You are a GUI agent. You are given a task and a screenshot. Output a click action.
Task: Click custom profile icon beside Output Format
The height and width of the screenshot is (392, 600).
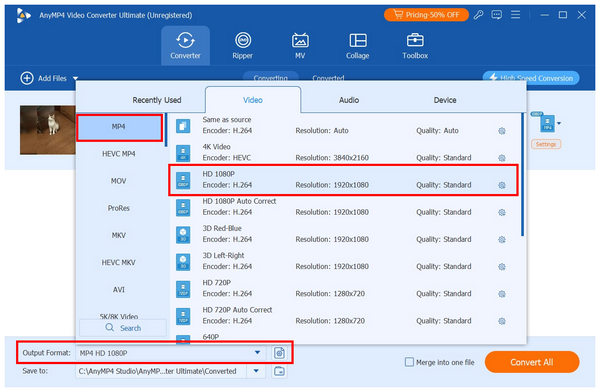(279, 353)
